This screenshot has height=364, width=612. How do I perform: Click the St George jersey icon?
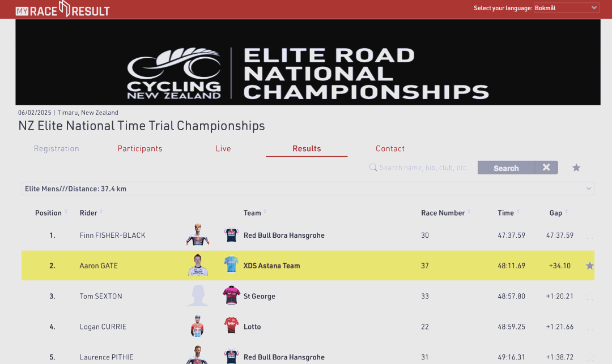click(231, 296)
